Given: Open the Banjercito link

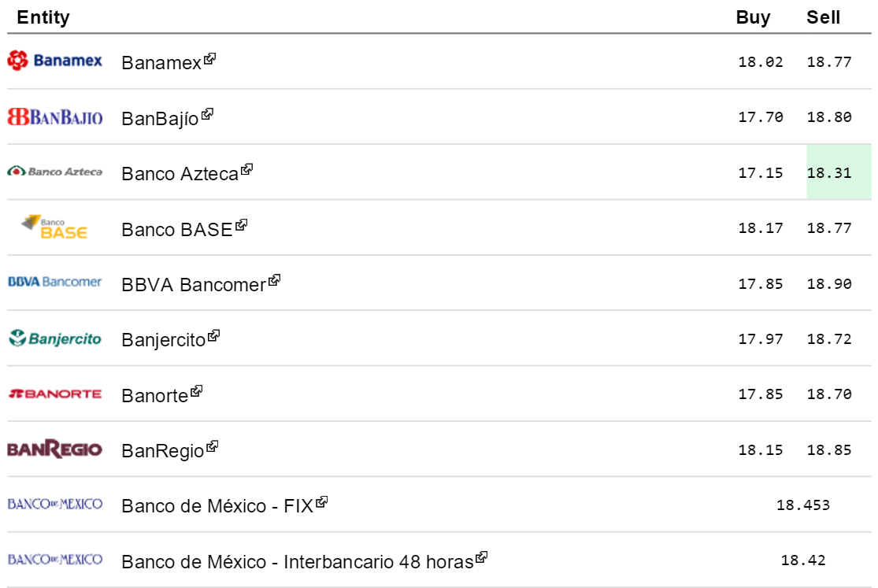Looking at the screenshot, I should click(163, 340).
